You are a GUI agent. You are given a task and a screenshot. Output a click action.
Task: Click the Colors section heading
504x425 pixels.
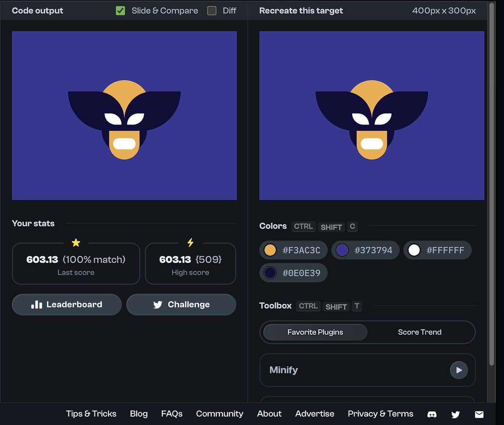[x=273, y=226]
